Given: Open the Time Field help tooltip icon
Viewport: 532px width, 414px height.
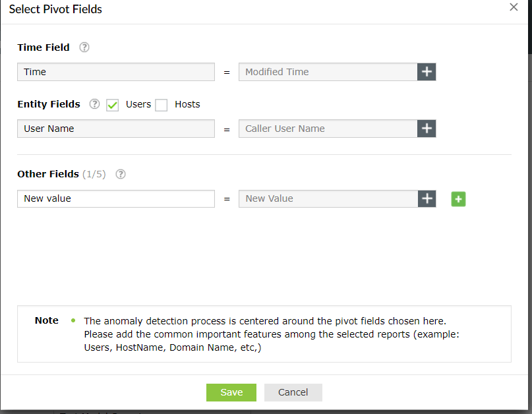Looking at the screenshot, I should tap(83, 47).
